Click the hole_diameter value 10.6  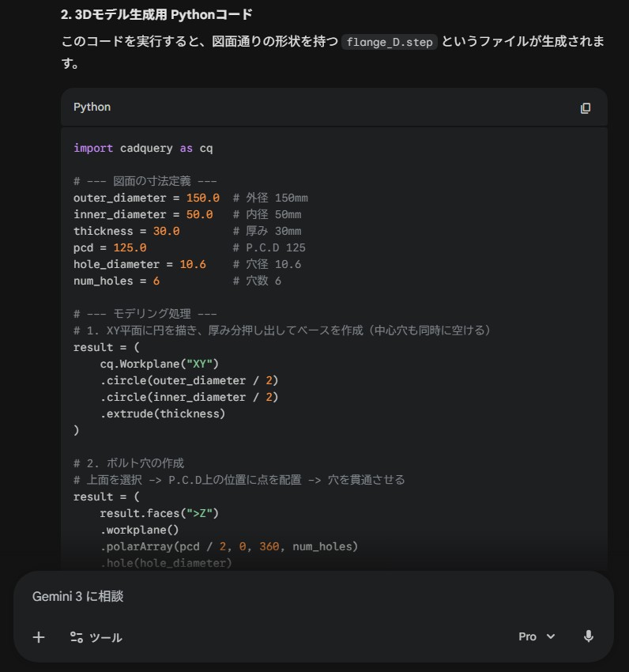click(193, 264)
